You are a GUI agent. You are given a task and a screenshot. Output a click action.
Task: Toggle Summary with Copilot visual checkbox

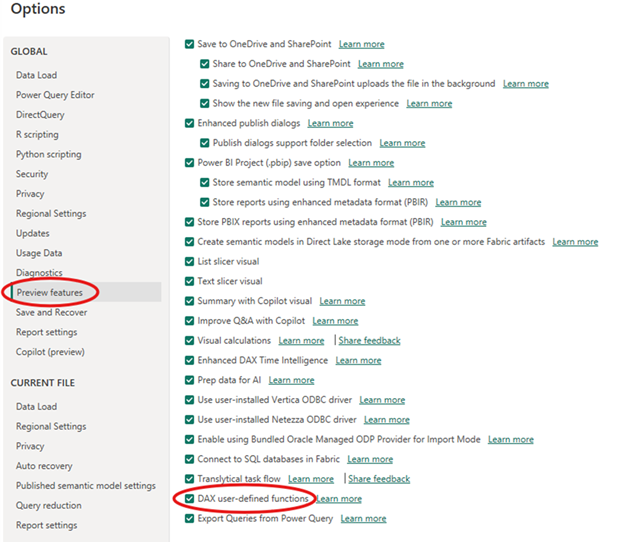pyautogui.click(x=189, y=301)
